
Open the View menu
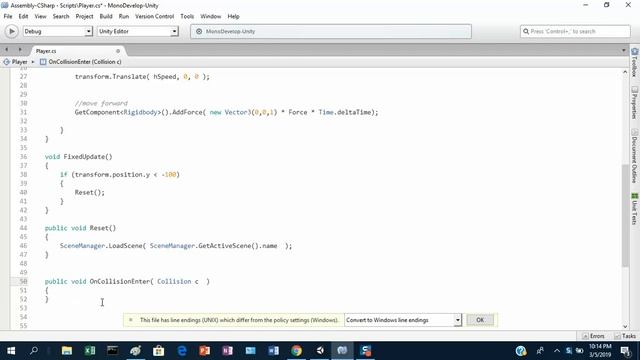pyautogui.click(x=40, y=16)
